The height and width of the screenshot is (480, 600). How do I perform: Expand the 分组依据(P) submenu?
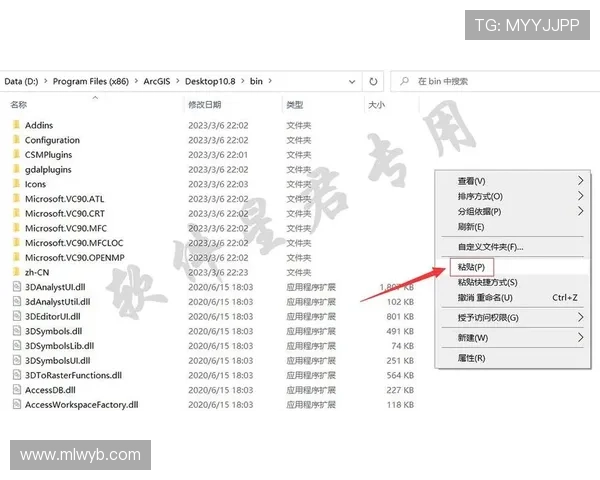coord(580,211)
